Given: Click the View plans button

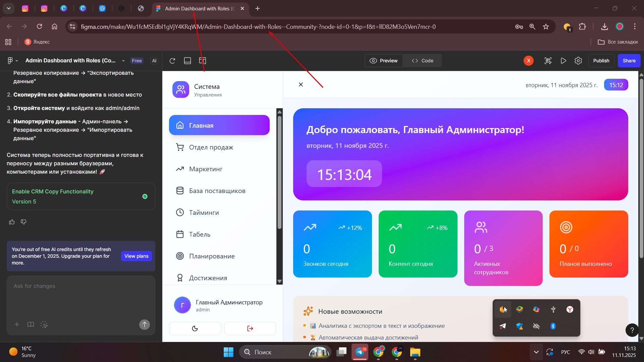Looking at the screenshot, I should point(136,256).
